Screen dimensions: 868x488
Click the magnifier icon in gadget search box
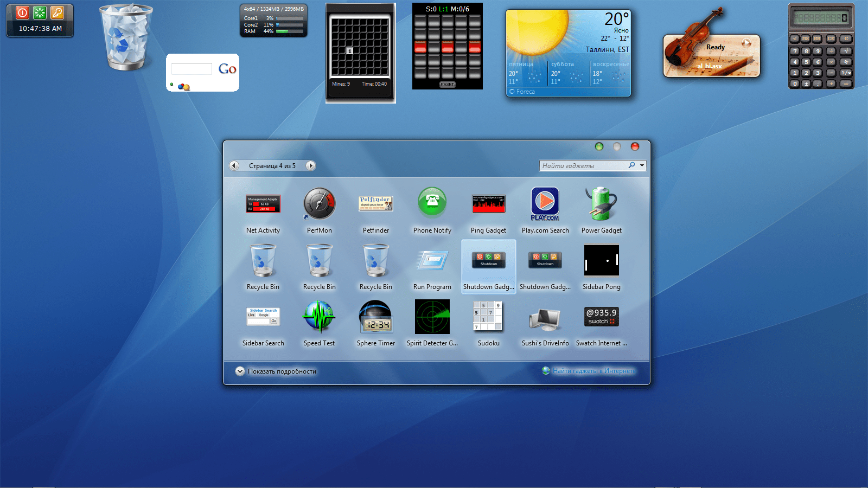pos(631,165)
